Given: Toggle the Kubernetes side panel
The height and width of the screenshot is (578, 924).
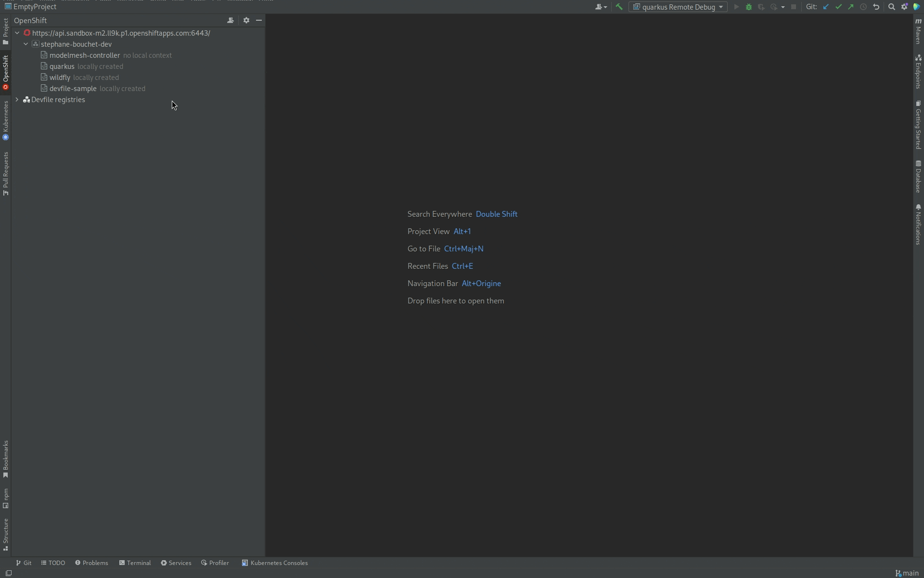Looking at the screenshot, I should (x=5, y=120).
